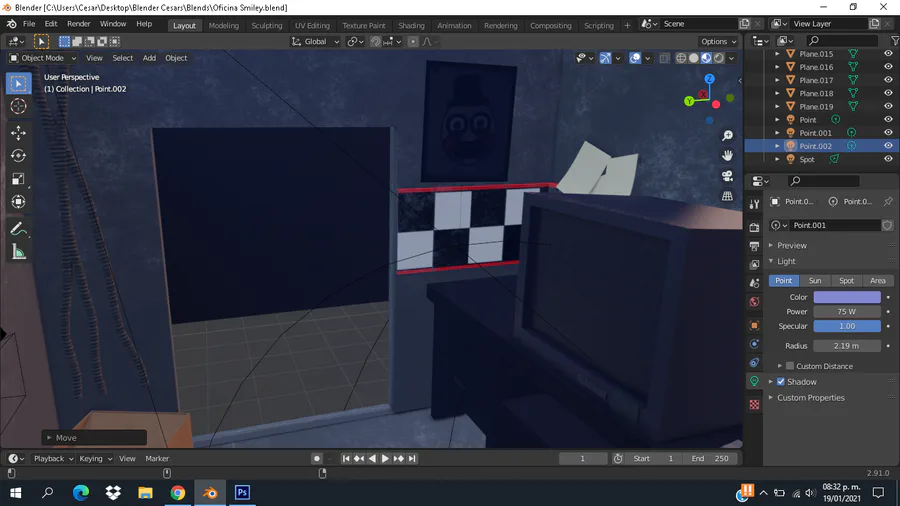Switch to the Modeling workspace tab

point(223,25)
